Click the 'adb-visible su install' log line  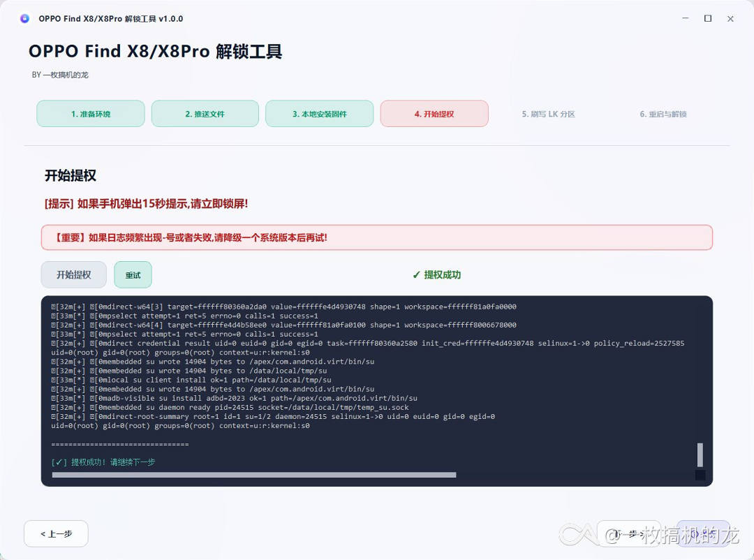234,398
